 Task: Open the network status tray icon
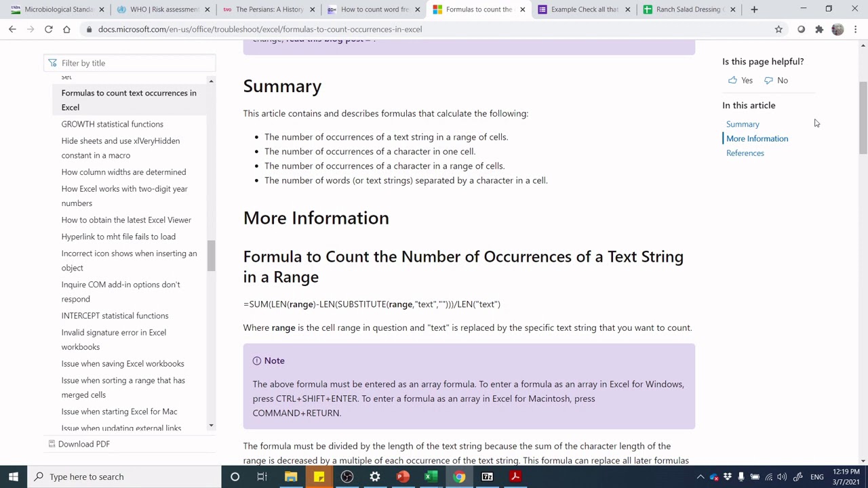(x=768, y=476)
